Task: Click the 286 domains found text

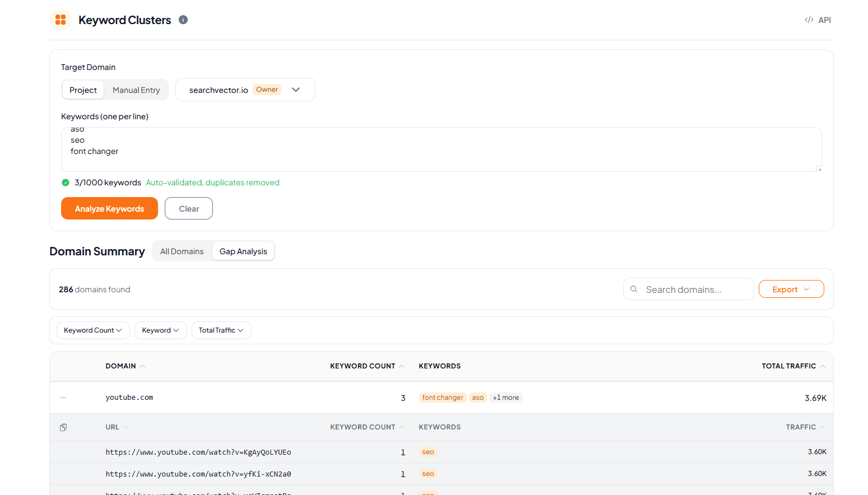Action: pyautogui.click(x=95, y=289)
